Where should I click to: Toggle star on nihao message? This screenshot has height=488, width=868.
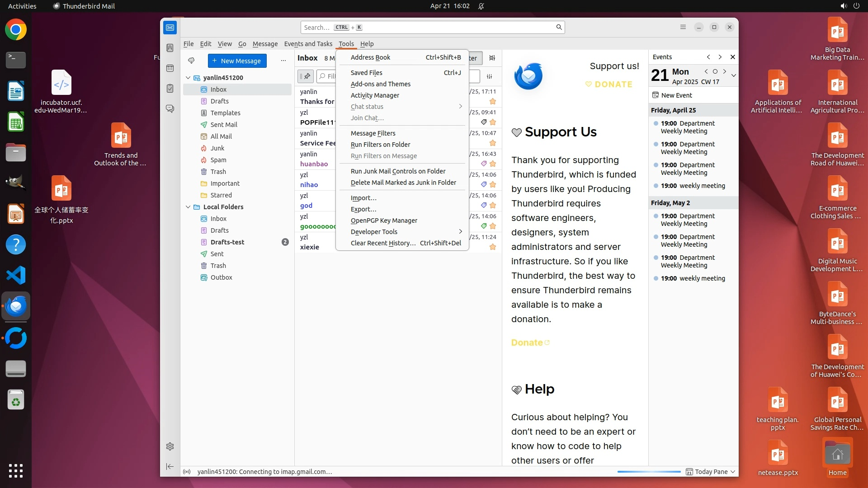tap(493, 185)
